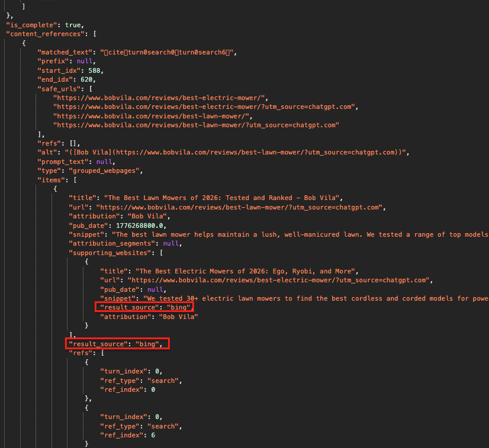Click the title "The Best Lawn Mowers of 2026"

(x=223, y=198)
